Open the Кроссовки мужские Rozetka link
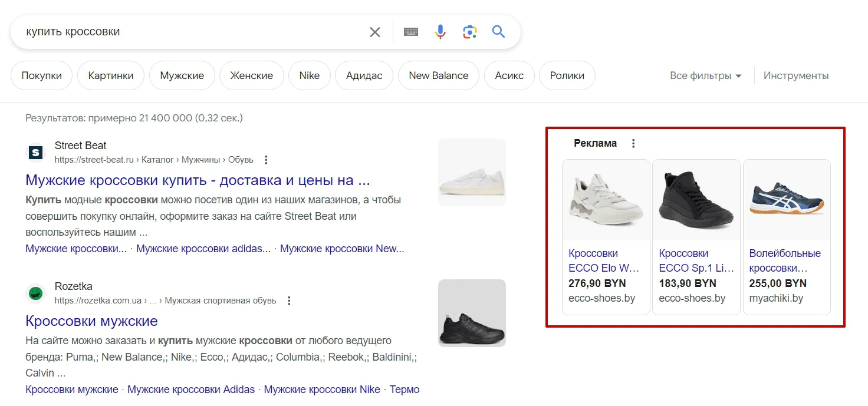 pyautogui.click(x=91, y=321)
